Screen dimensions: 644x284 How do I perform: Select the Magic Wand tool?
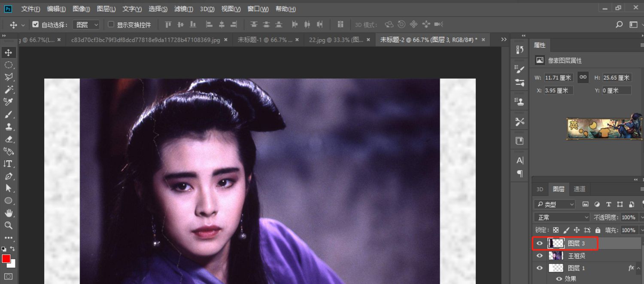8,89
